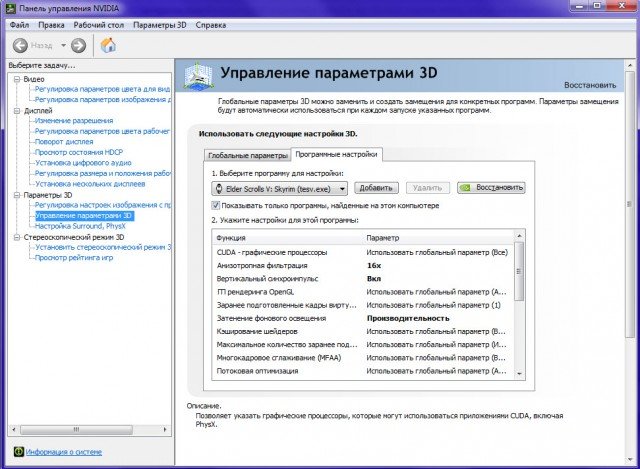Select the CUDA - графические процессоры row

coord(362,252)
